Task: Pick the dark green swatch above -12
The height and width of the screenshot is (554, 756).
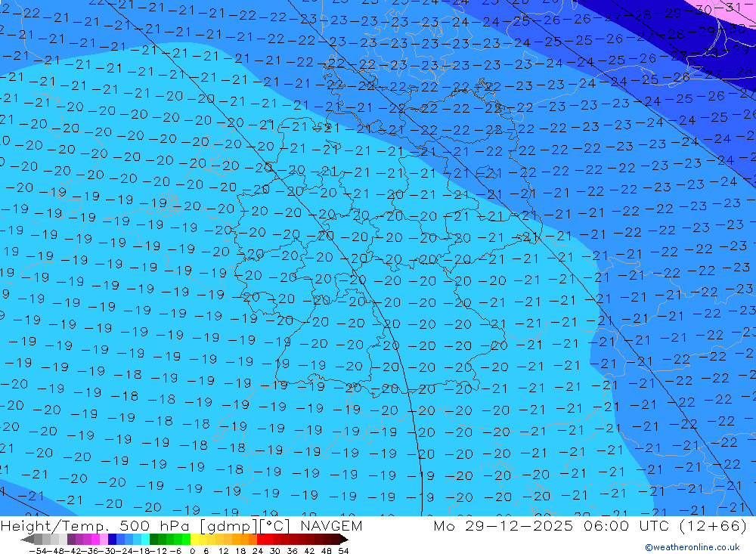Action: pos(153,540)
